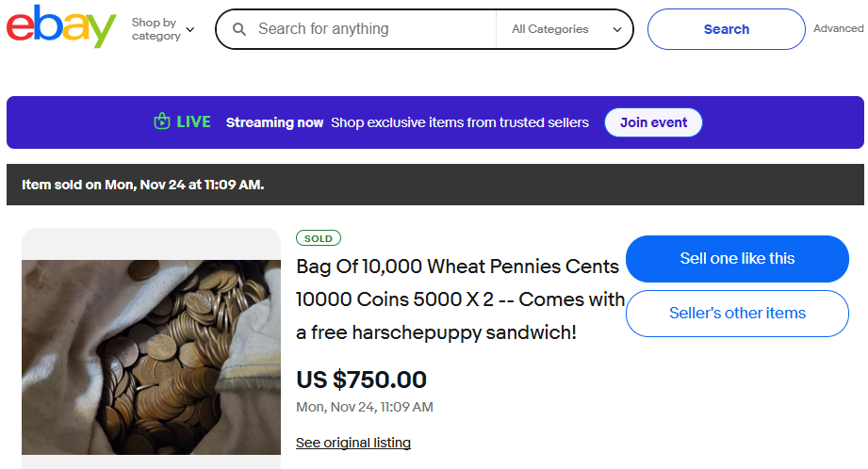Click inside the Search for anything field
This screenshot has height=469, width=868.
(368, 29)
